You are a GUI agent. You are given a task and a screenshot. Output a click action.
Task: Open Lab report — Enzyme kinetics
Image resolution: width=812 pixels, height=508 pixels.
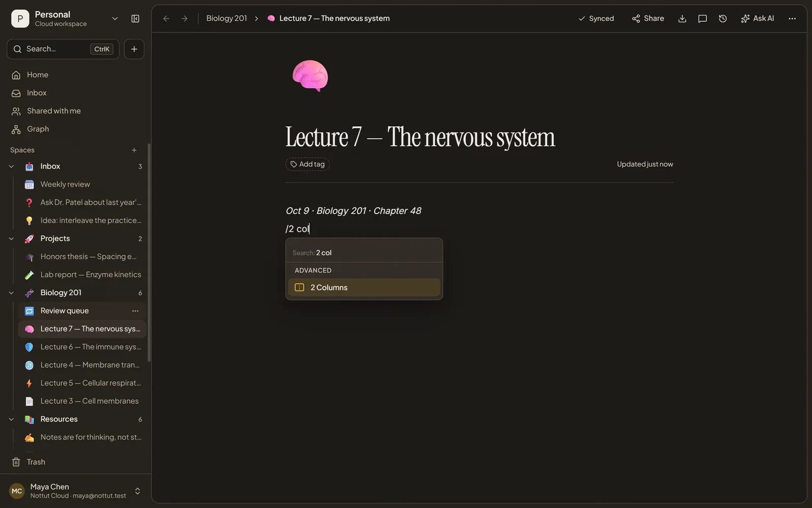tap(82, 275)
